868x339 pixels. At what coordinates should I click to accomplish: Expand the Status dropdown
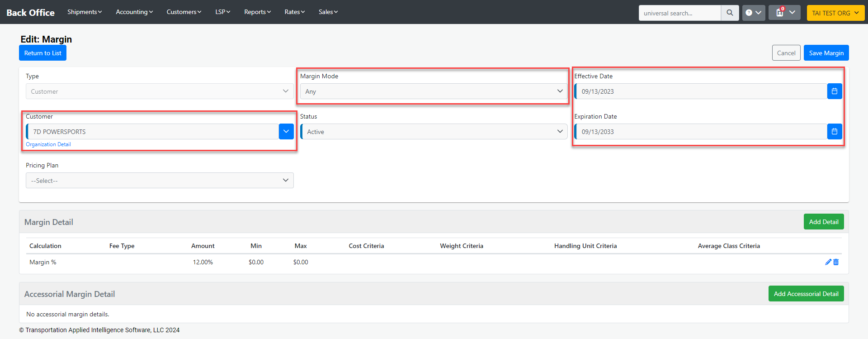[433, 132]
